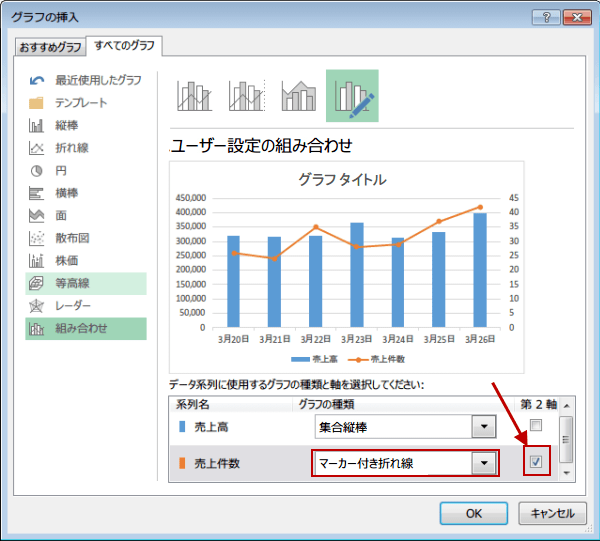The height and width of the screenshot is (541, 600).
Task: Click the マーカー付き折れ線 combo box field
Action: tap(406, 463)
